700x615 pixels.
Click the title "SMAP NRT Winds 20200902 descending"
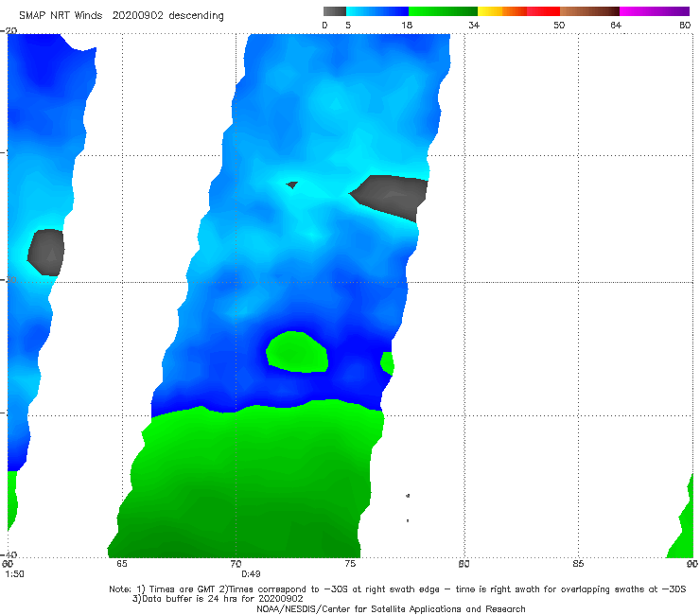tap(121, 15)
